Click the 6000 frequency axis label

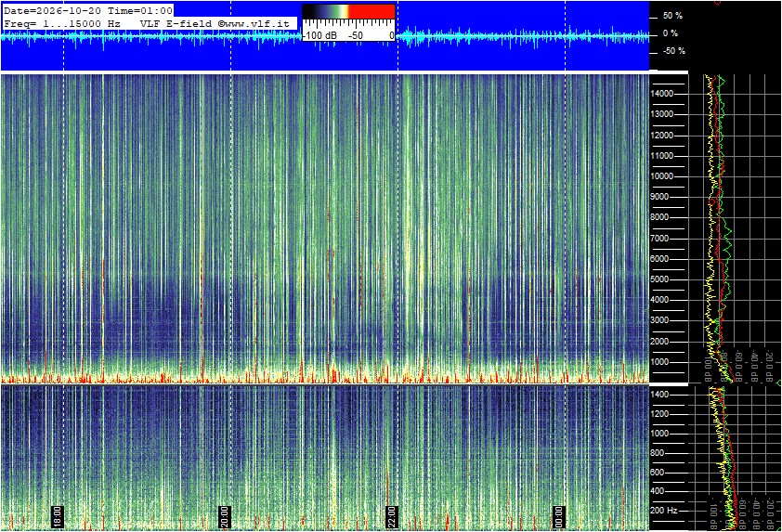[x=659, y=259]
